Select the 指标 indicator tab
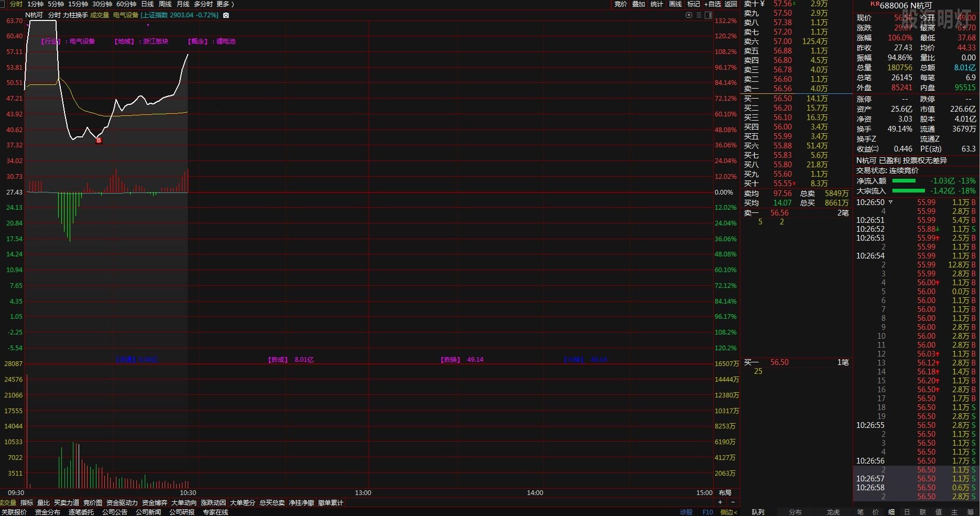This screenshot has height=516, width=980. click(x=27, y=502)
